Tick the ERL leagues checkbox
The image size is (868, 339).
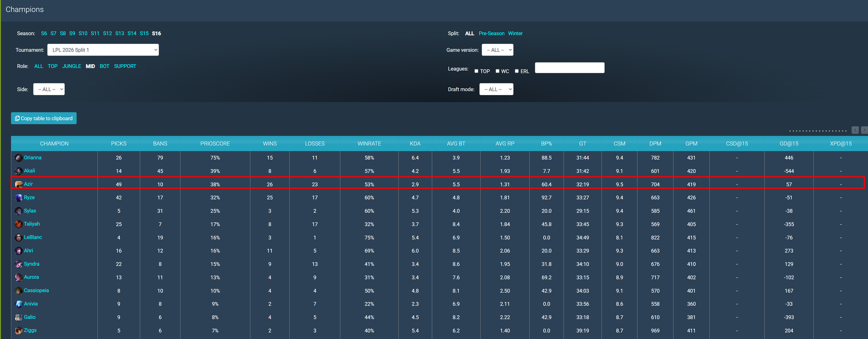point(516,71)
